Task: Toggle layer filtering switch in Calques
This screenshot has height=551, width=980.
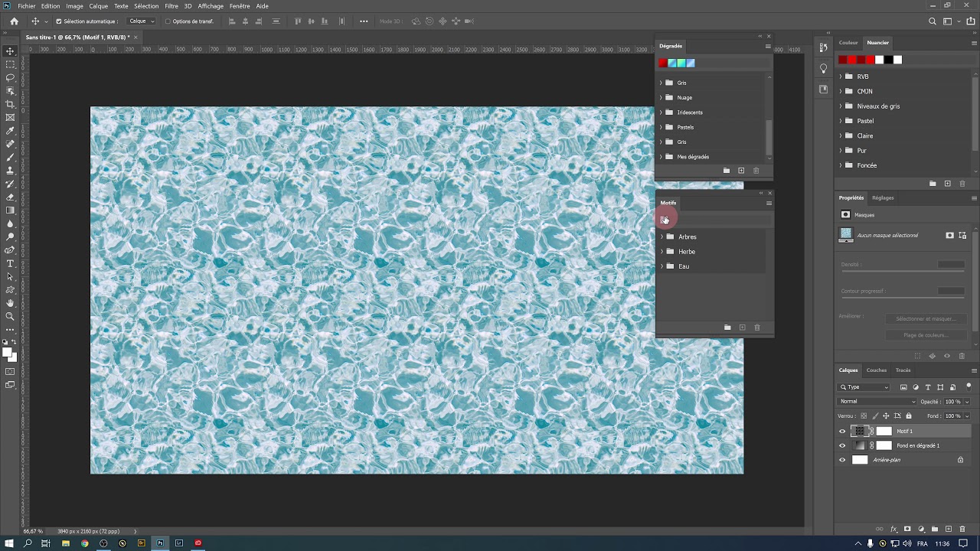Action: click(968, 386)
